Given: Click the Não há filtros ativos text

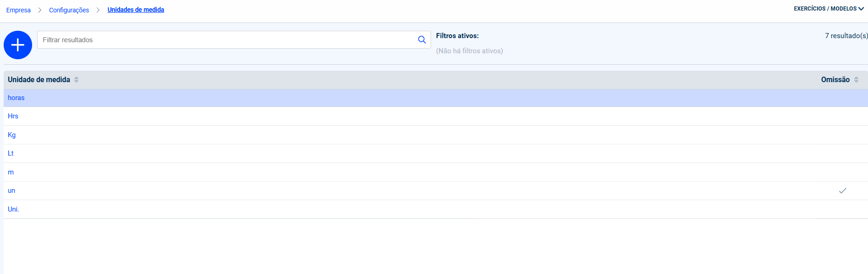Looking at the screenshot, I should 470,51.
